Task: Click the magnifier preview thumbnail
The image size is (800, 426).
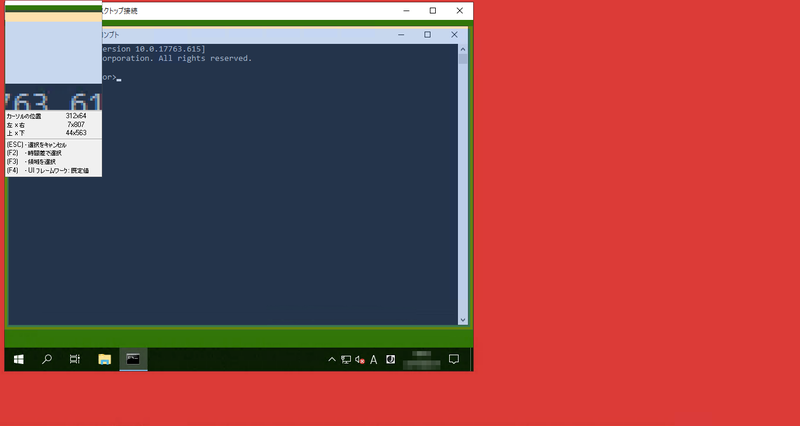Action: tap(53, 55)
